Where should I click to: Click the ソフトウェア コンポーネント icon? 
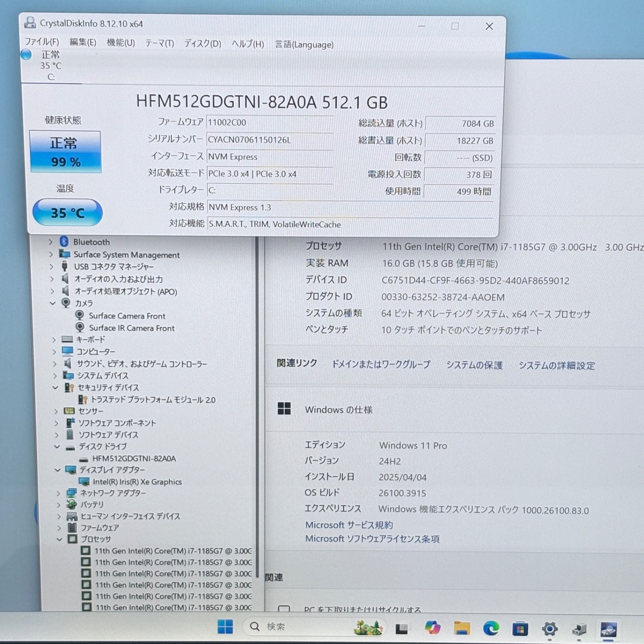click(x=70, y=423)
